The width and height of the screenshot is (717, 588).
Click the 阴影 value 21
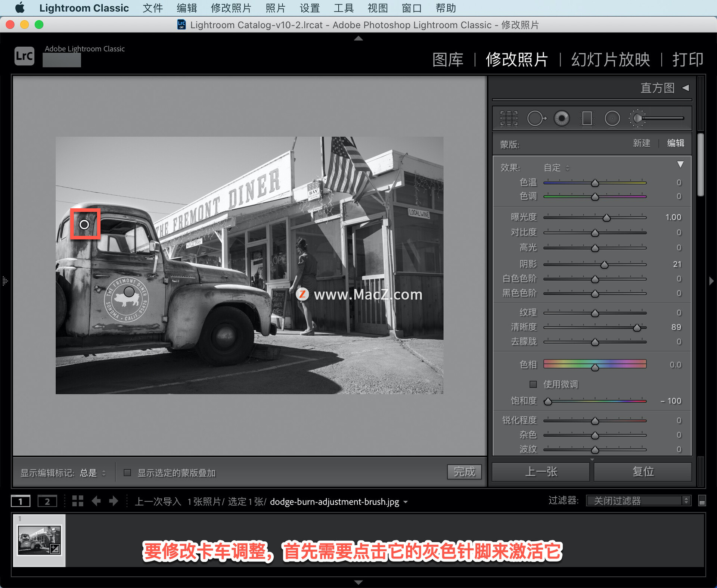(x=677, y=264)
